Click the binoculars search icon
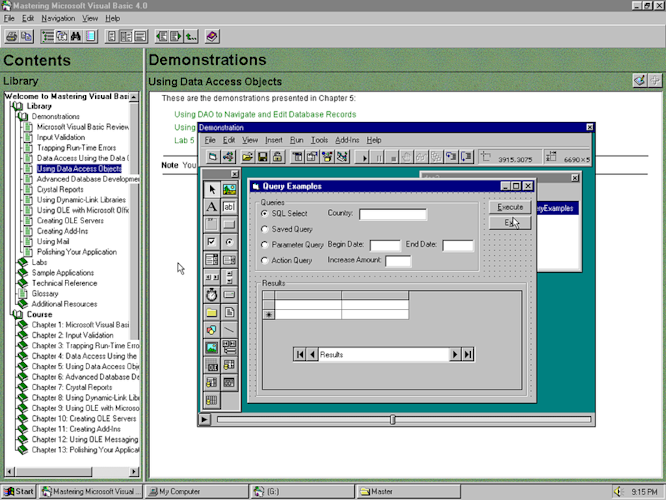Image resolution: width=666 pixels, height=500 pixels. (76, 37)
